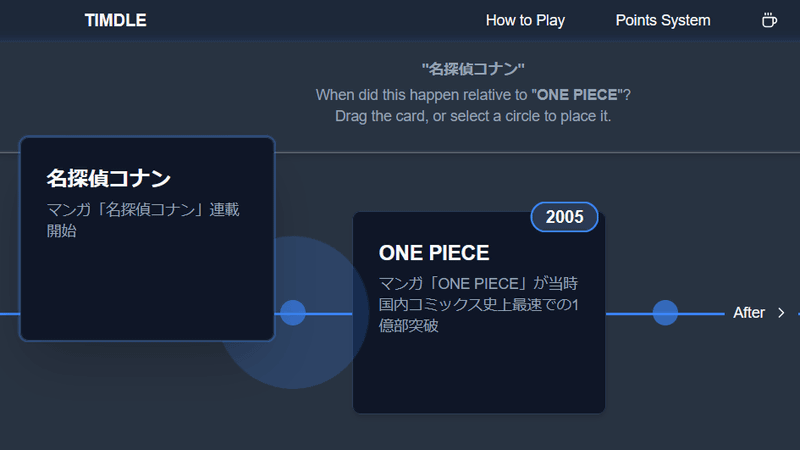Click the "名探偵コナン" question heading

pyautogui.click(x=473, y=69)
